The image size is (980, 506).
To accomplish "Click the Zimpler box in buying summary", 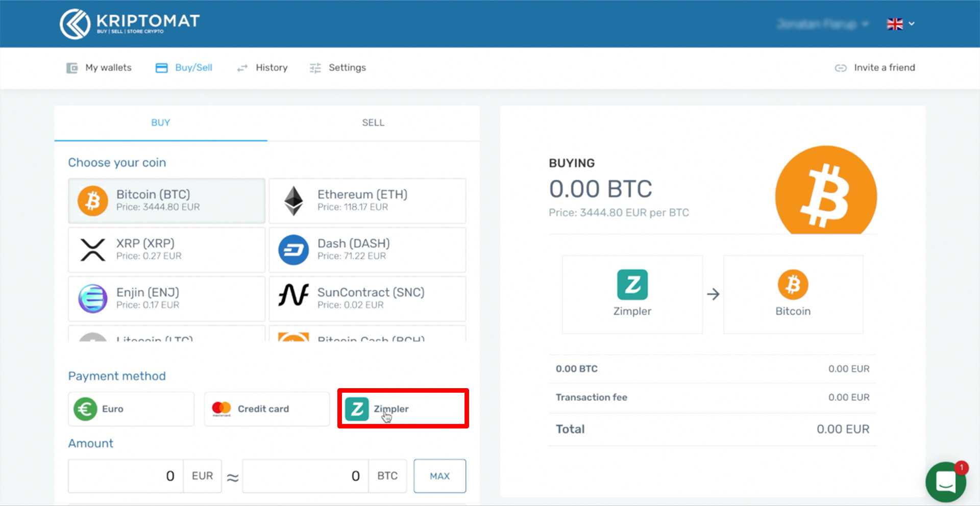I will pos(632,294).
